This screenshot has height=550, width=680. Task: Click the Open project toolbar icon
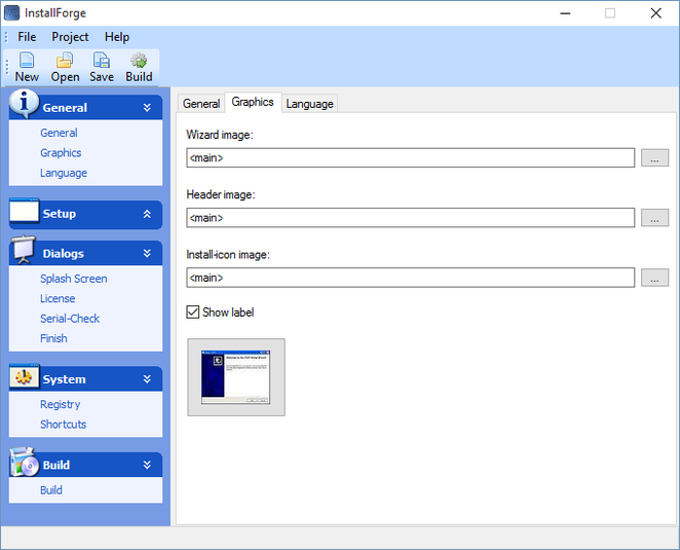click(x=65, y=60)
